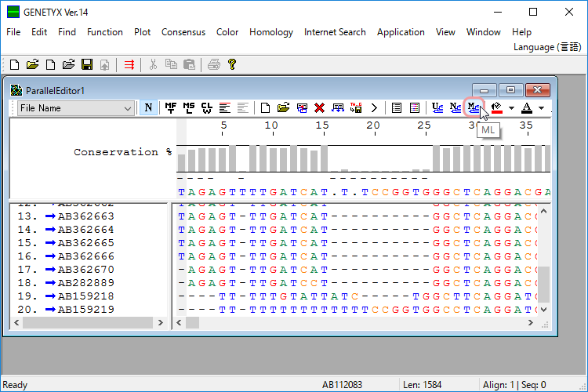Click the red fill color bucket icon
The image size is (588, 392).
coord(496,108)
